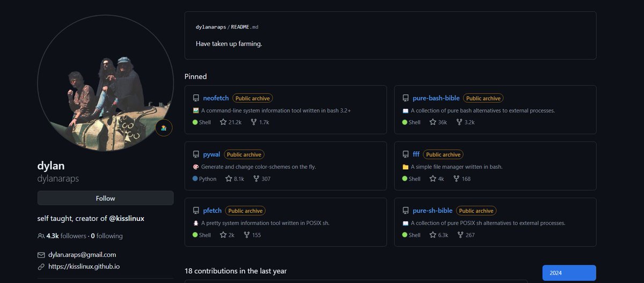Image resolution: width=644 pixels, height=283 pixels.
Task: Click the Public archive badge on pure-sh-bible
Action: pyautogui.click(x=477, y=211)
